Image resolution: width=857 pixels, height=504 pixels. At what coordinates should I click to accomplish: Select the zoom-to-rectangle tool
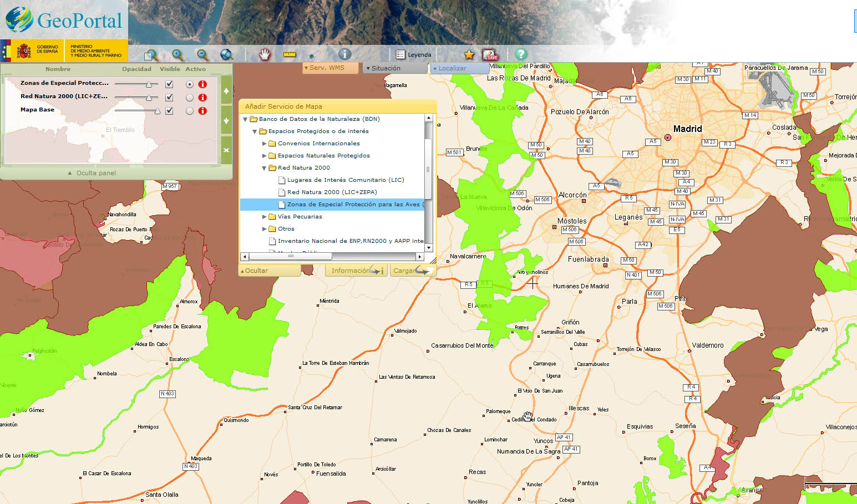point(151,55)
